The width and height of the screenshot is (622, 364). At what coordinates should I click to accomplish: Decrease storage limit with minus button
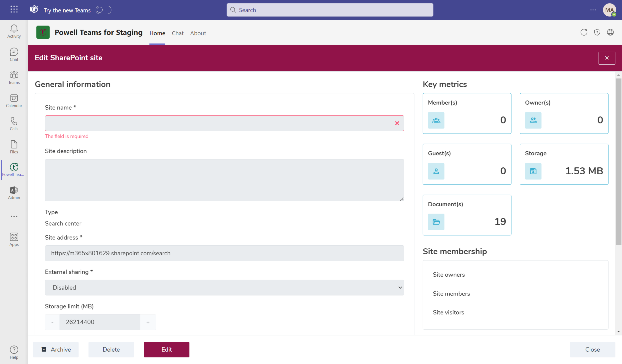click(52, 322)
